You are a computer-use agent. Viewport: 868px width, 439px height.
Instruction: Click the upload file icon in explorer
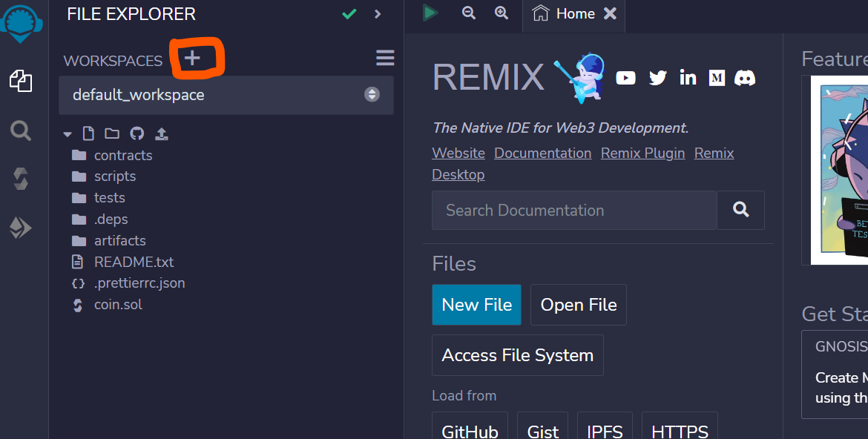coord(161,134)
